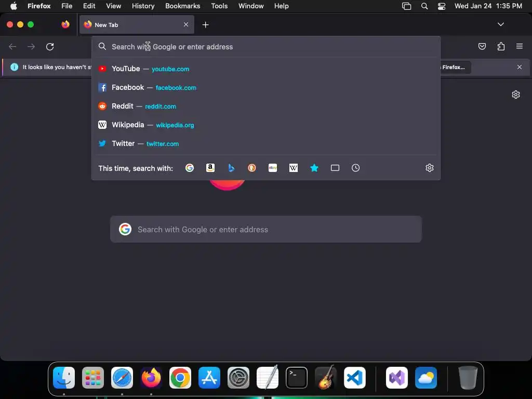Image resolution: width=532 pixels, height=399 pixels.
Task: Open the File menu
Action: pyautogui.click(x=67, y=6)
